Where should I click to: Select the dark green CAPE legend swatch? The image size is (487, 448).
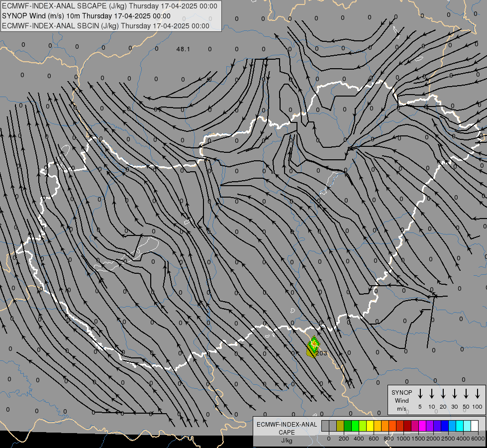point(348,426)
